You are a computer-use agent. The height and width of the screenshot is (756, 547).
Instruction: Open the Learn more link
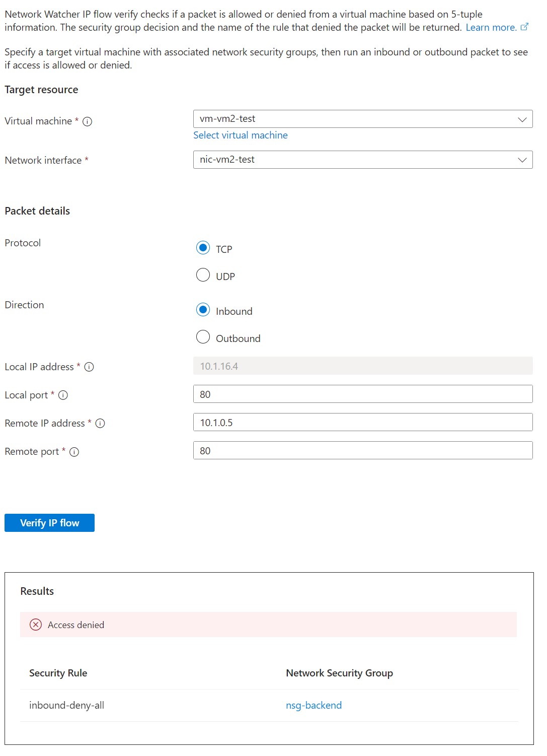[x=491, y=27]
